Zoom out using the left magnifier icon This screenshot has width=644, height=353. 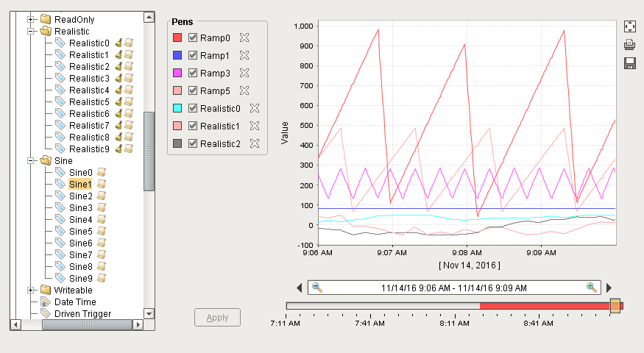click(x=317, y=288)
